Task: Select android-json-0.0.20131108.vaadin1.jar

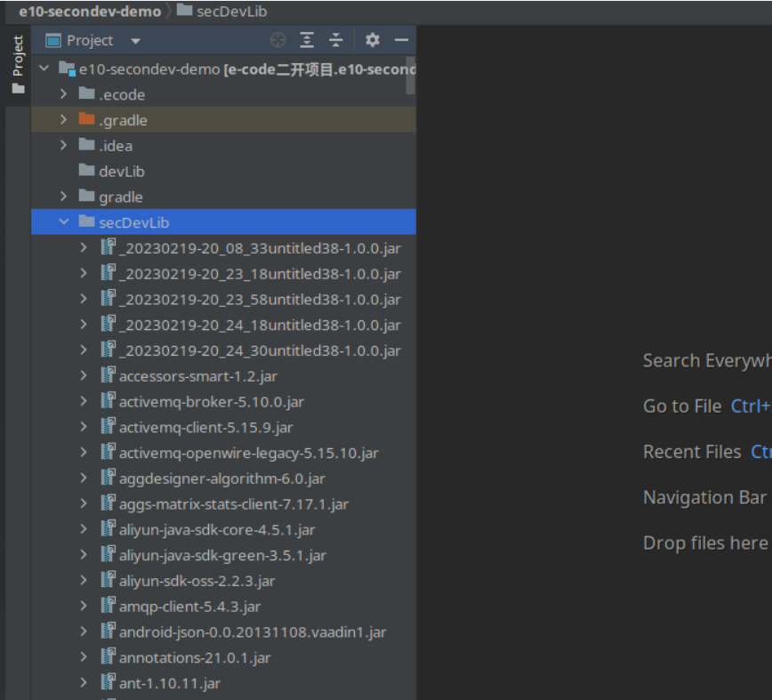Action: pos(223,632)
